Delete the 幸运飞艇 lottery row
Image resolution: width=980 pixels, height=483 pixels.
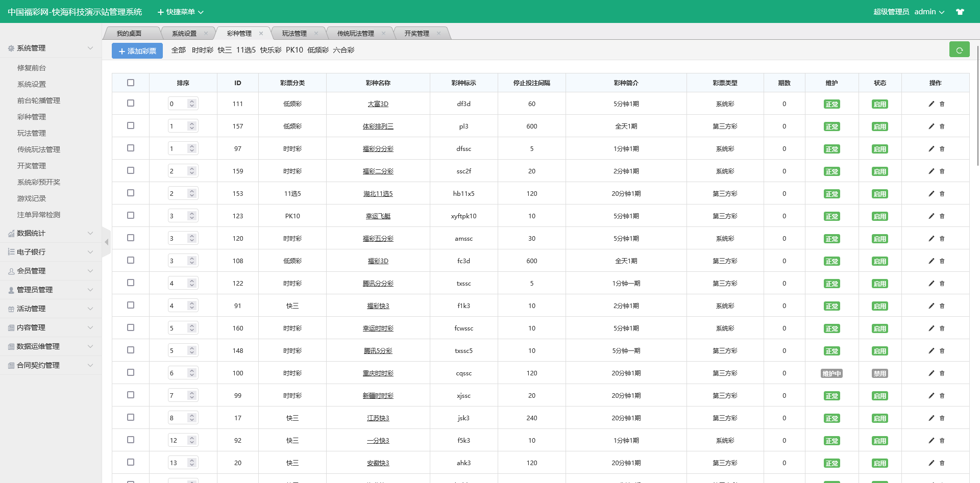click(x=942, y=216)
